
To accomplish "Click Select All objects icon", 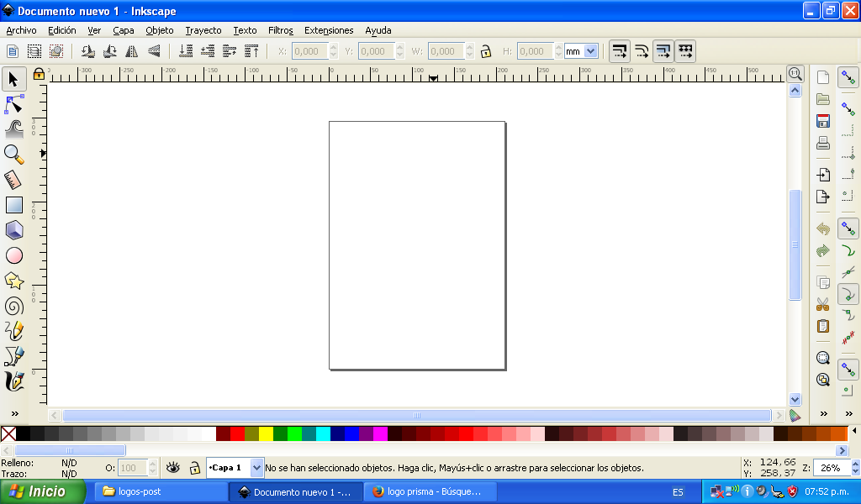I will [x=12, y=51].
